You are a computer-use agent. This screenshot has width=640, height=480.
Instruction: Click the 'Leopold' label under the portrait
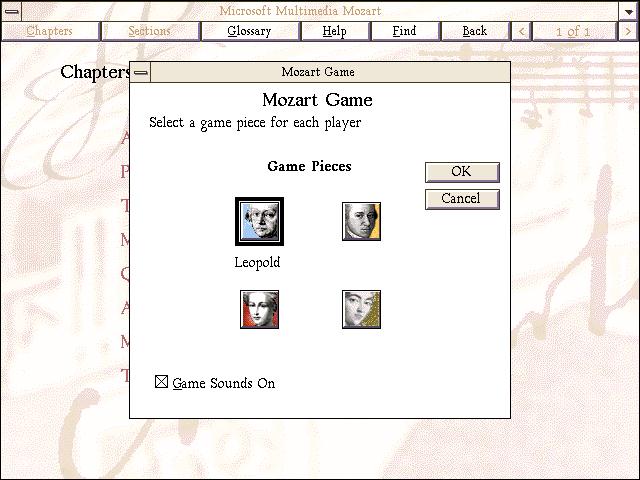(258, 262)
